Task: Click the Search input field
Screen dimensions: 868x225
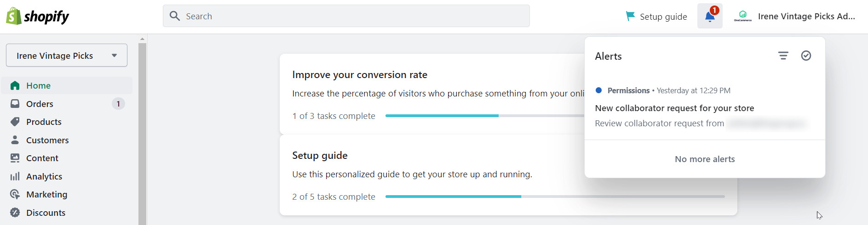Action: [x=346, y=16]
